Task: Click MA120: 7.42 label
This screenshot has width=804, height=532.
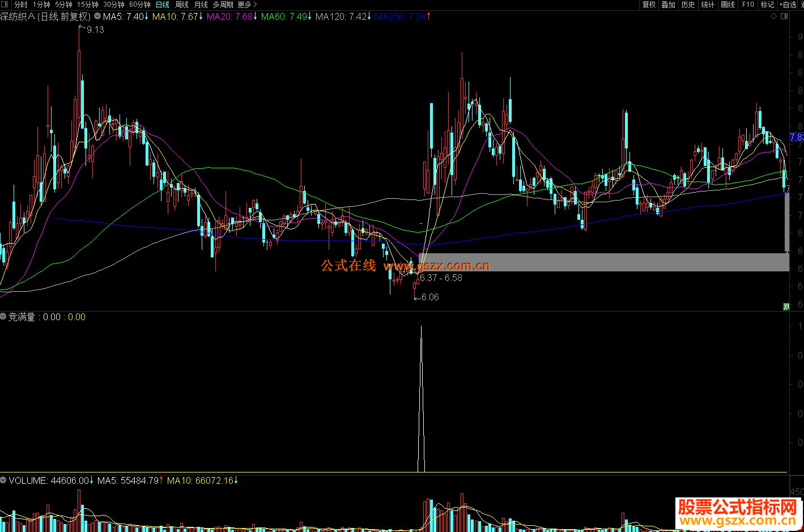Action: pos(341,16)
